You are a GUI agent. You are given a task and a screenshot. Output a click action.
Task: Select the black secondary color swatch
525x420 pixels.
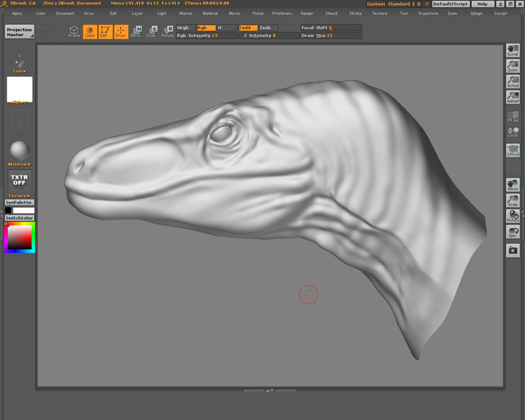(8, 211)
